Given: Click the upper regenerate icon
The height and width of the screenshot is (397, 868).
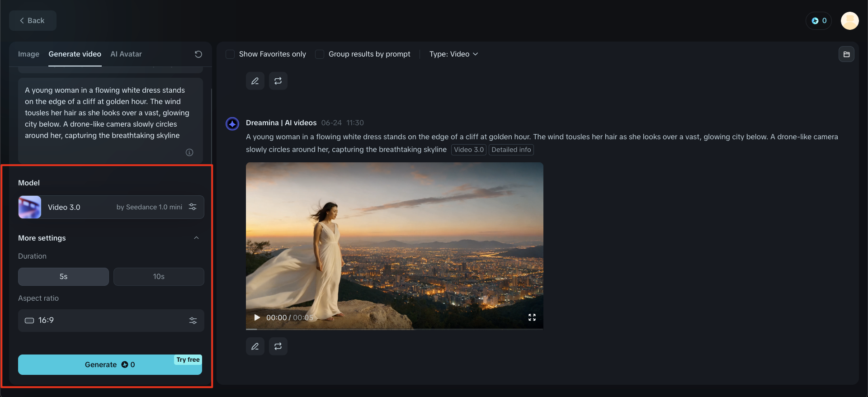Looking at the screenshot, I should pyautogui.click(x=278, y=81).
